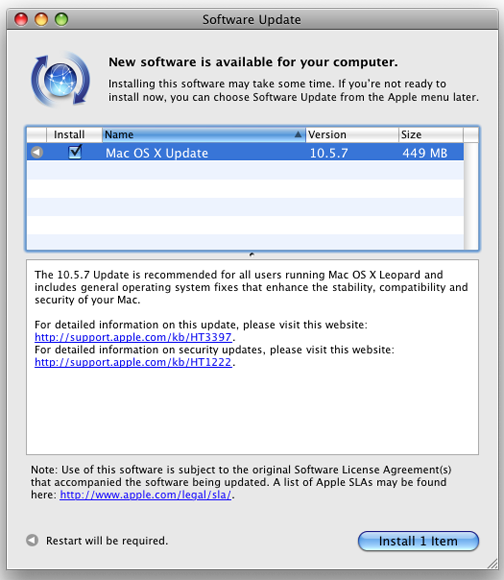
Task: Click the update list vertical scrollbar
Action: coord(471,196)
